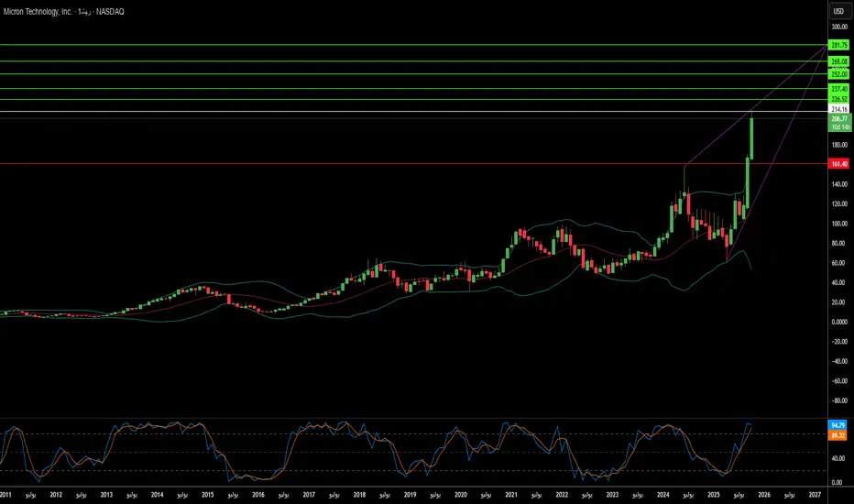This screenshot has width=854, height=504.
Task: Click the 237.40 green price label
Action: pyautogui.click(x=838, y=88)
